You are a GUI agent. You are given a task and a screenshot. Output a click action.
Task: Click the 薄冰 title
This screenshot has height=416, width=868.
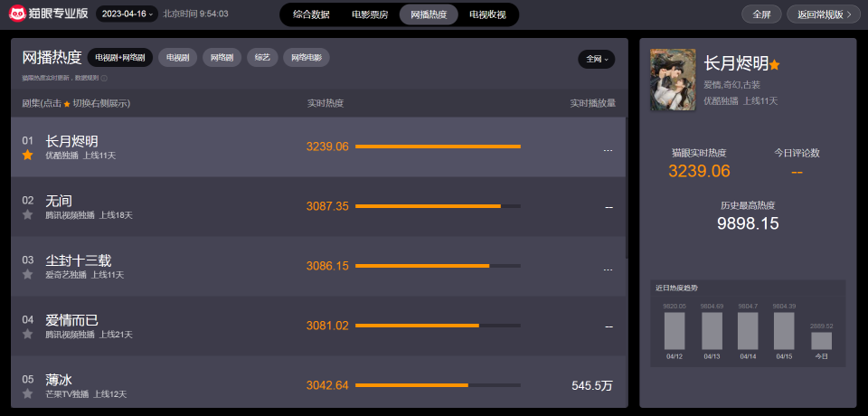point(59,380)
